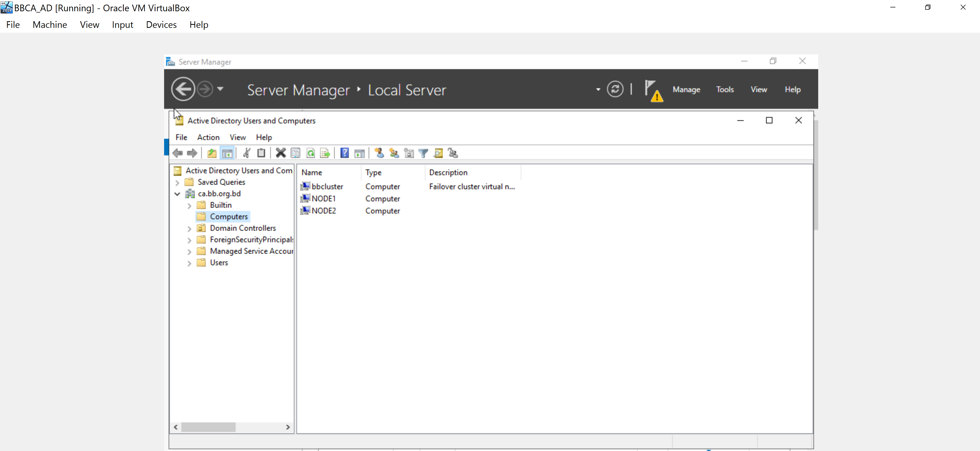Open ADUC Action menu
The image size is (980, 451).
[208, 137]
